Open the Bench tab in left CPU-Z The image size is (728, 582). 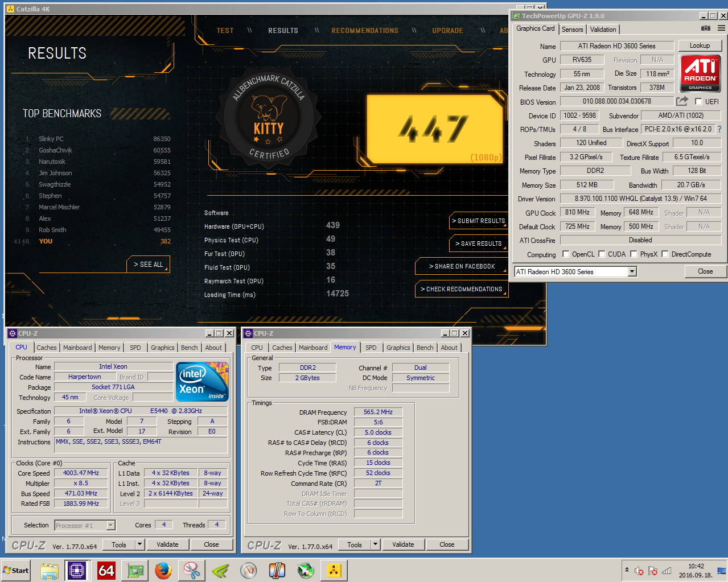tap(190, 348)
